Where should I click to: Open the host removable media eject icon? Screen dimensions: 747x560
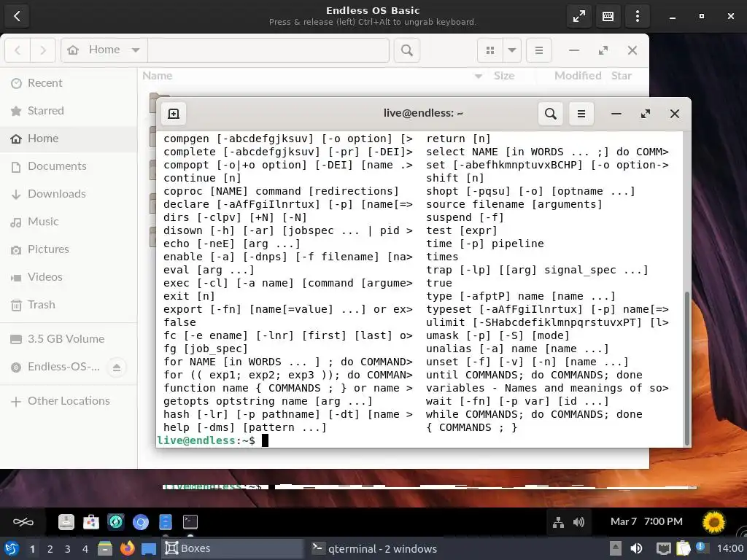[x=616, y=548]
